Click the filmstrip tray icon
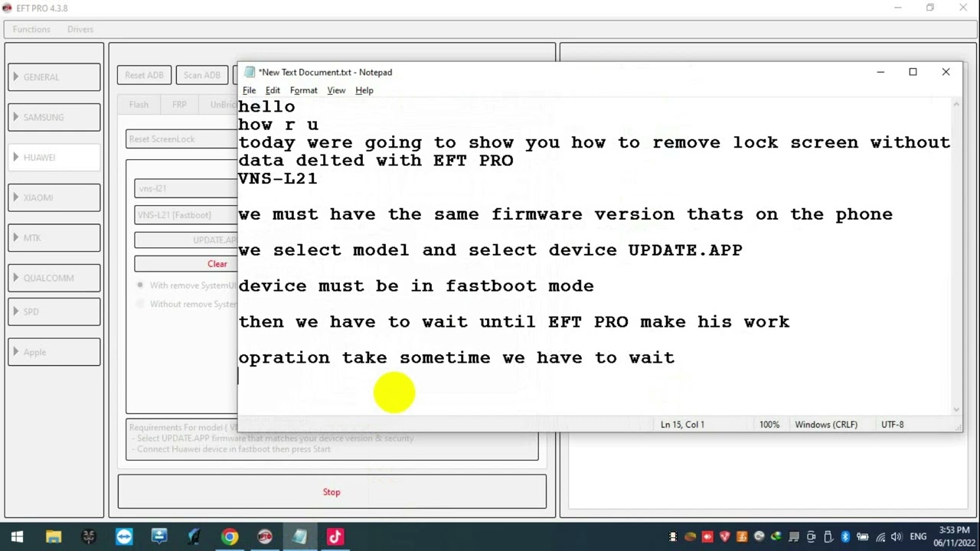Screen dimensions: 980x551 tap(673, 536)
